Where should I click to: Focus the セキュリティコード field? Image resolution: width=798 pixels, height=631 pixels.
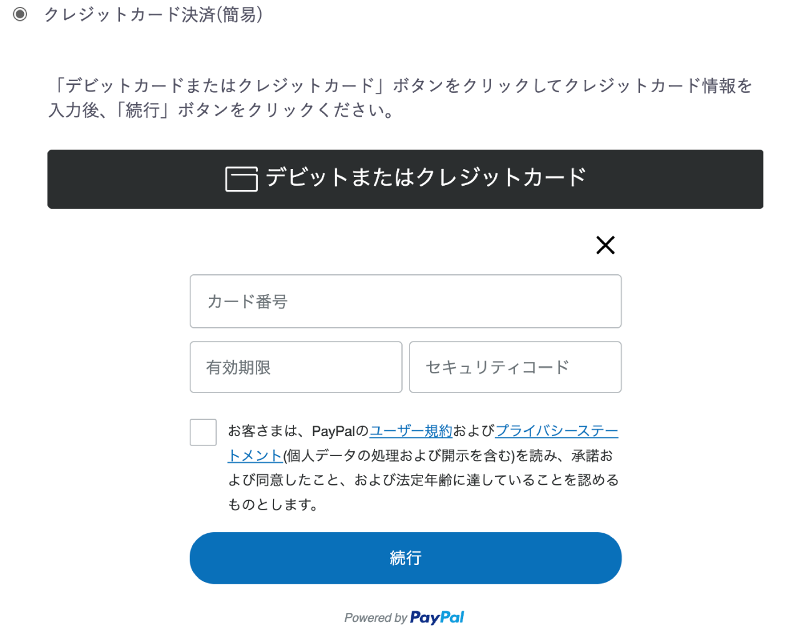click(x=515, y=367)
